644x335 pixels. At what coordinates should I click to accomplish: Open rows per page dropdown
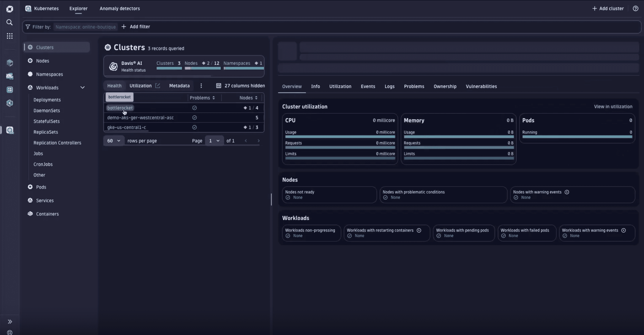click(113, 141)
